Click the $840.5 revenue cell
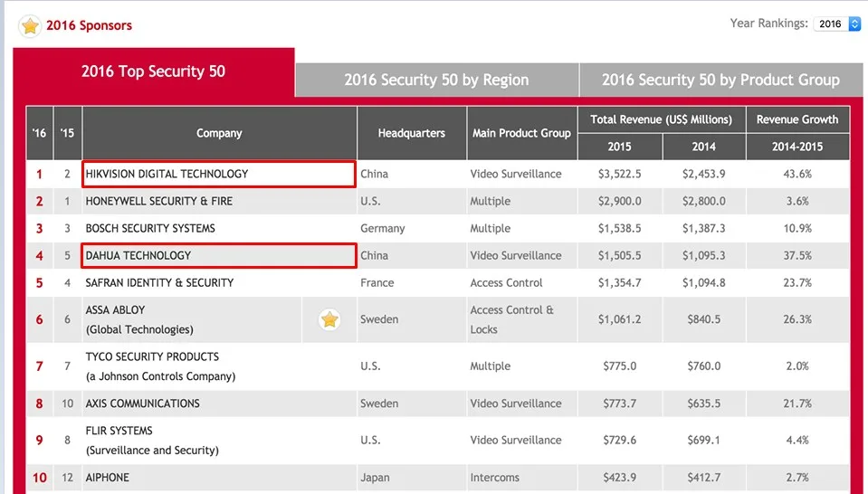The height and width of the screenshot is (494, 868). click(703, 319)
